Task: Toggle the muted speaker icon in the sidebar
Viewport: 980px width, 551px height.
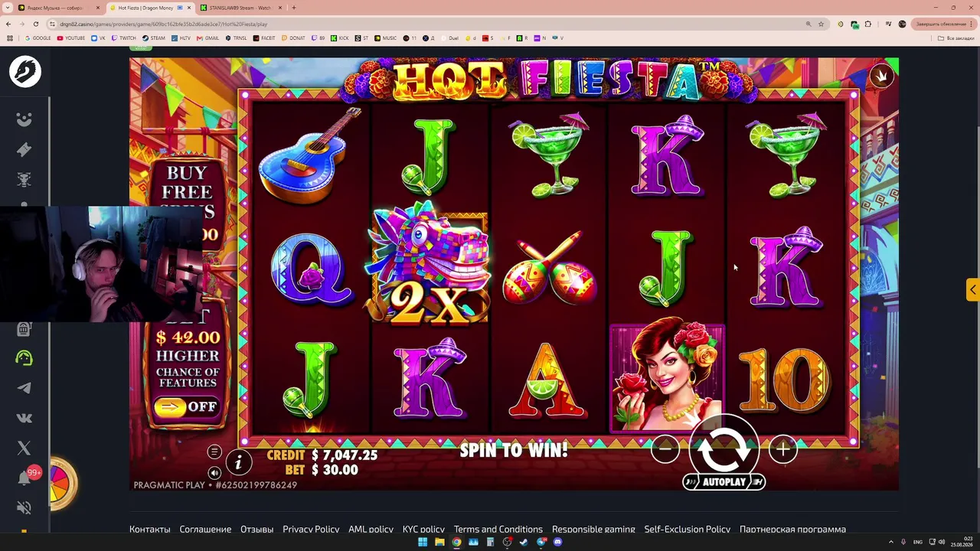Action: (24, 507)
